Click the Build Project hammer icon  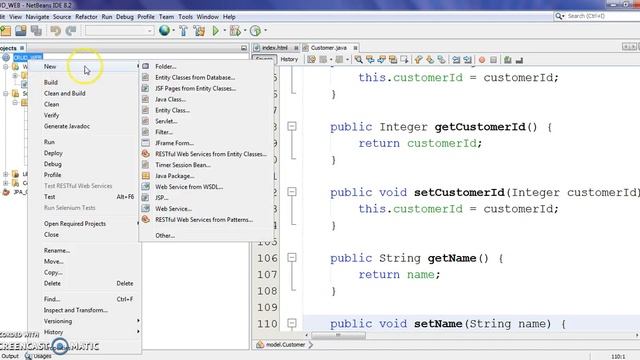(x=183, y=31)
